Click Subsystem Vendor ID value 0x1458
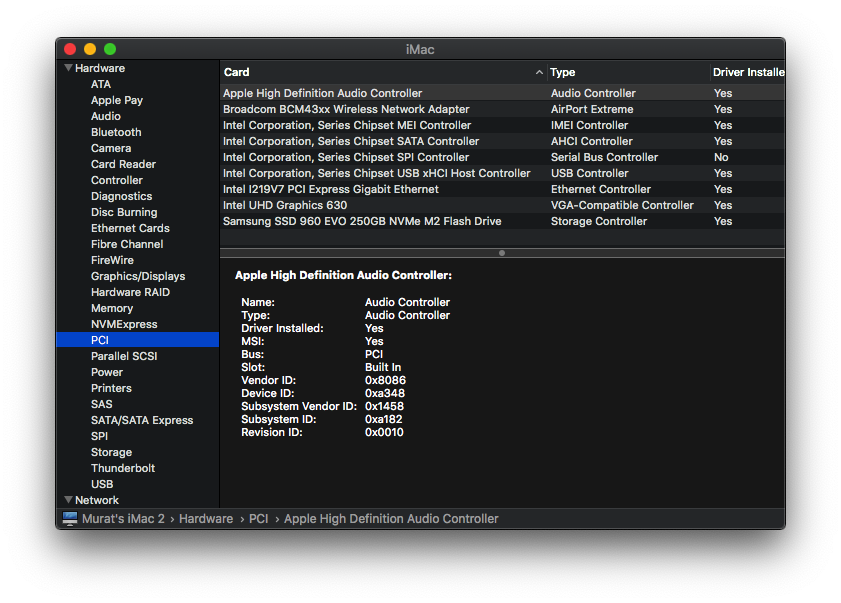Screen dimensions: 841x603 pos(385,406)
